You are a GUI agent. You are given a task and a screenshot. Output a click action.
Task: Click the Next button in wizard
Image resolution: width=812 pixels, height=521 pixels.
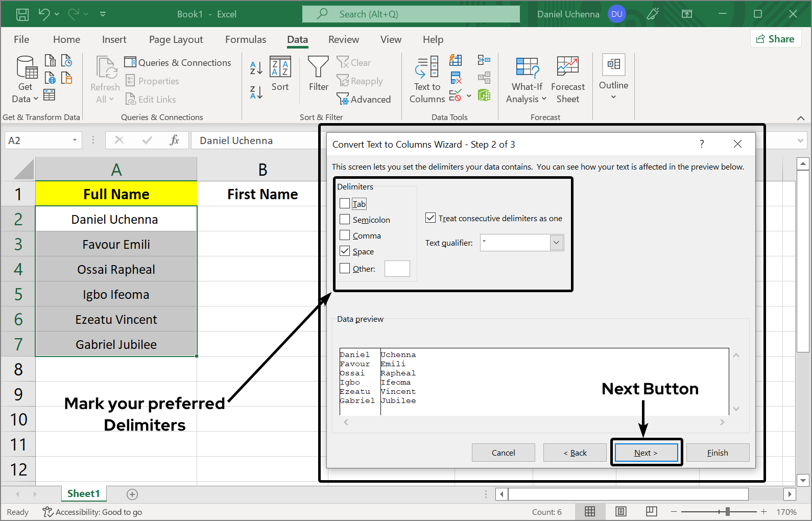click(x=646, y=453)
